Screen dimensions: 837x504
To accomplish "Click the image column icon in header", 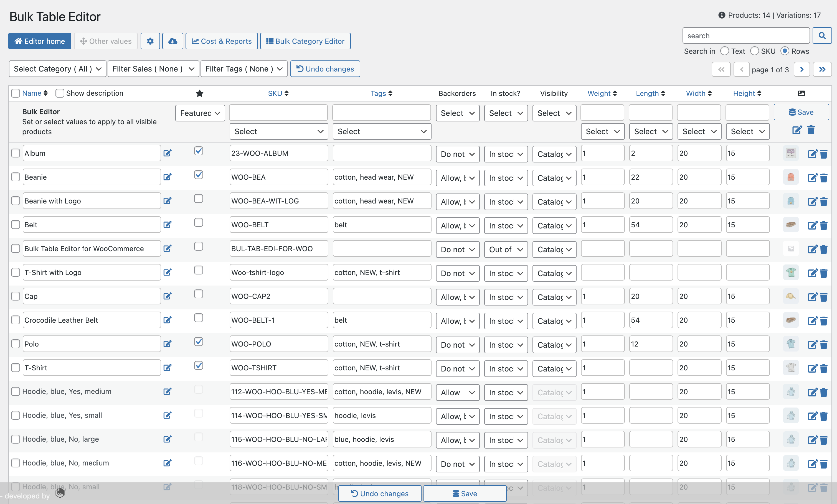I will [x=802, y=93].
